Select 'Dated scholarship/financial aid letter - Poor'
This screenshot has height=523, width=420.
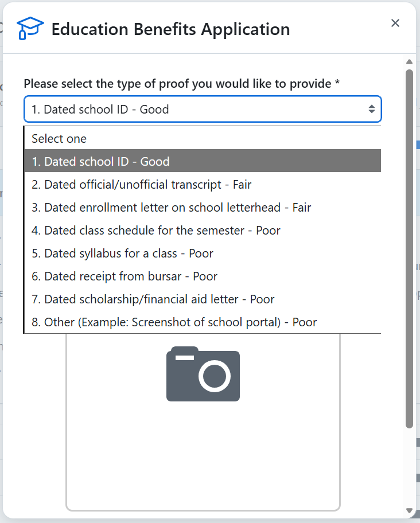[x=153, y=299]
